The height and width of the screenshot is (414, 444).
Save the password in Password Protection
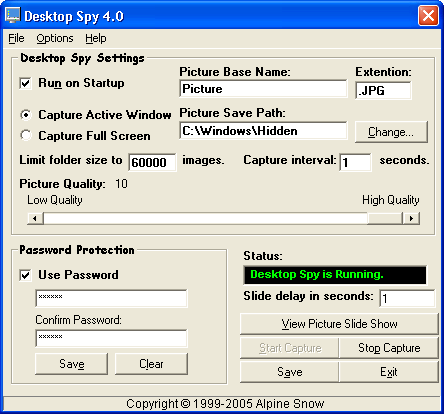pyautogui.click(x=72, y=364)
